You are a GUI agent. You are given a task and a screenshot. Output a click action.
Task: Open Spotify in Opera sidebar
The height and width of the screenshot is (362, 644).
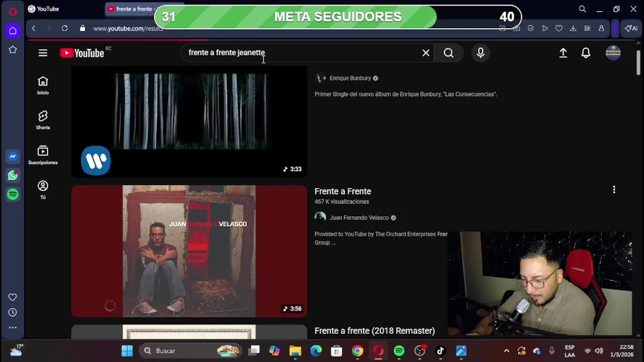tap(13, 194)
